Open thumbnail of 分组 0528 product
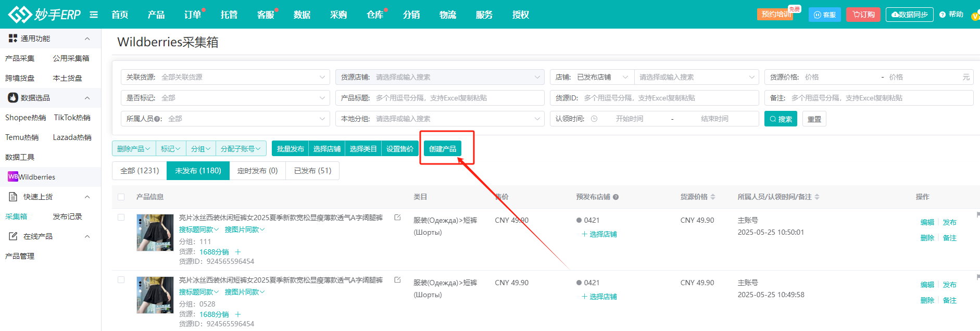Image resolution: width=980 pixels, height=331 pixels. pyautogui.click(x=155, y=295)
